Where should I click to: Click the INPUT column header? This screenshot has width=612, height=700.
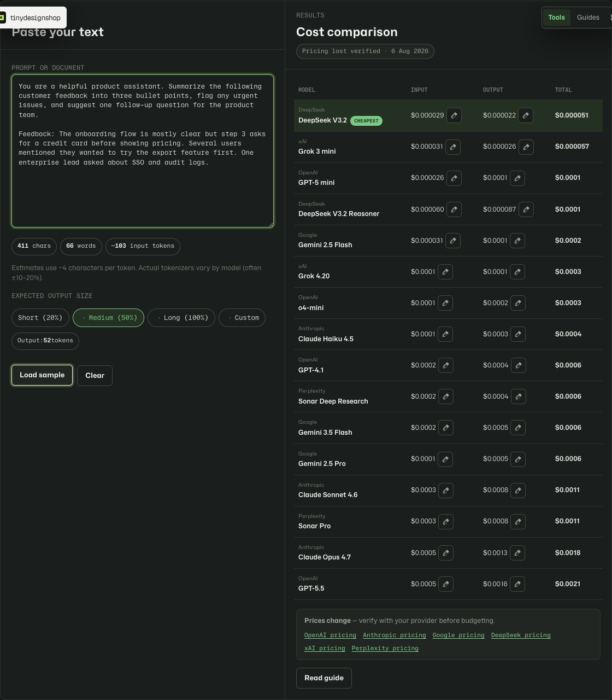pos(419,90)
